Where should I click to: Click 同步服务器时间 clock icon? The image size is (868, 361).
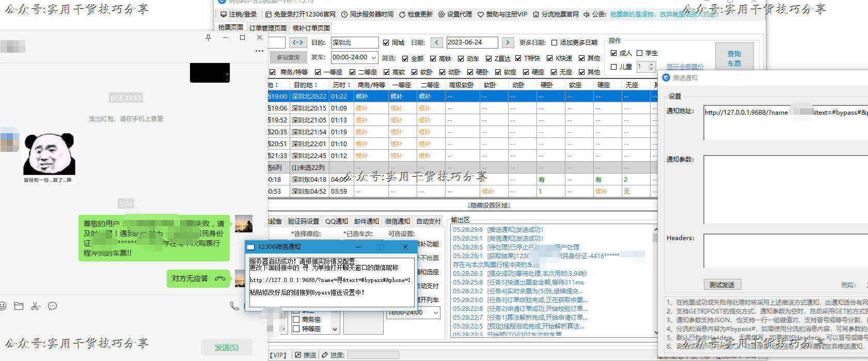pos(344,14)
